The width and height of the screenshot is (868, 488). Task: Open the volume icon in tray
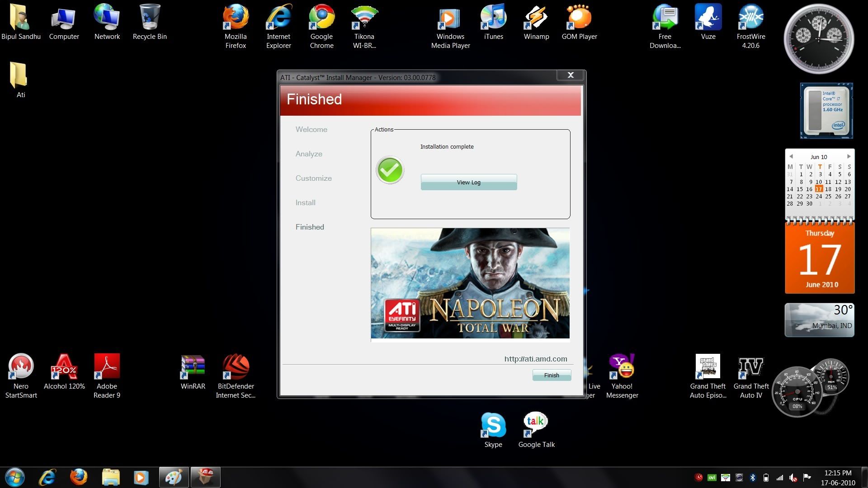point(793,478)
